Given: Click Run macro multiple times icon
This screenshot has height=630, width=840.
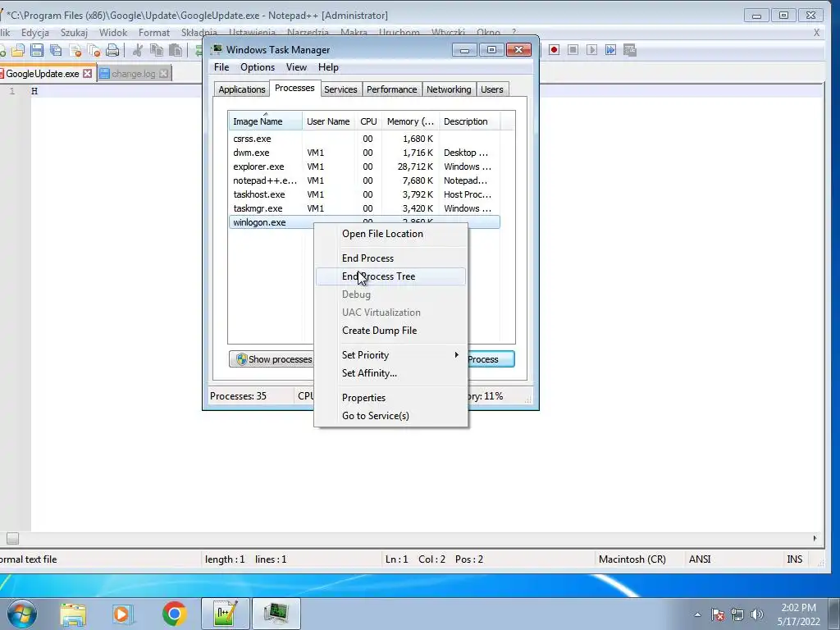Looking at the screenshot, I should (610, 50).
